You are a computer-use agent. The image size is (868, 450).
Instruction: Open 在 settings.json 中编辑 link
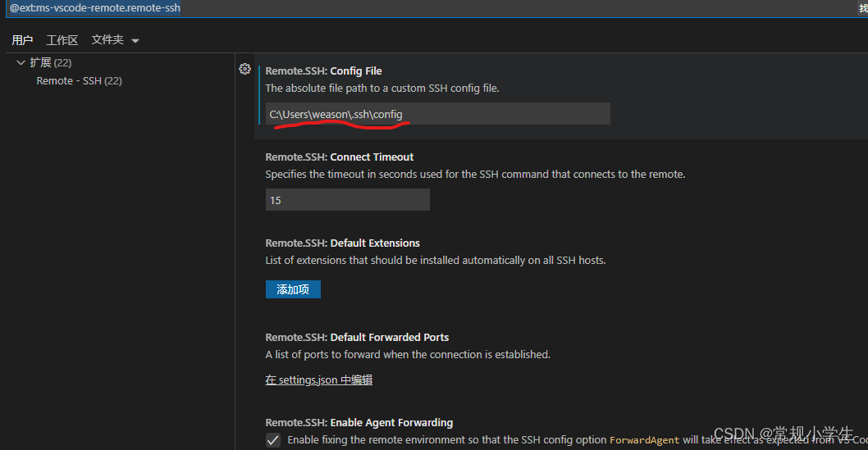point(319,380)
